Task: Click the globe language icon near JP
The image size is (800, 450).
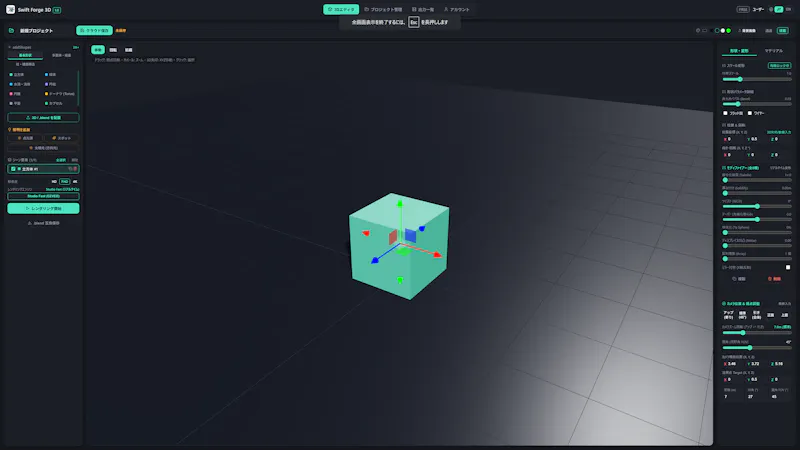Action: (771, 9)
